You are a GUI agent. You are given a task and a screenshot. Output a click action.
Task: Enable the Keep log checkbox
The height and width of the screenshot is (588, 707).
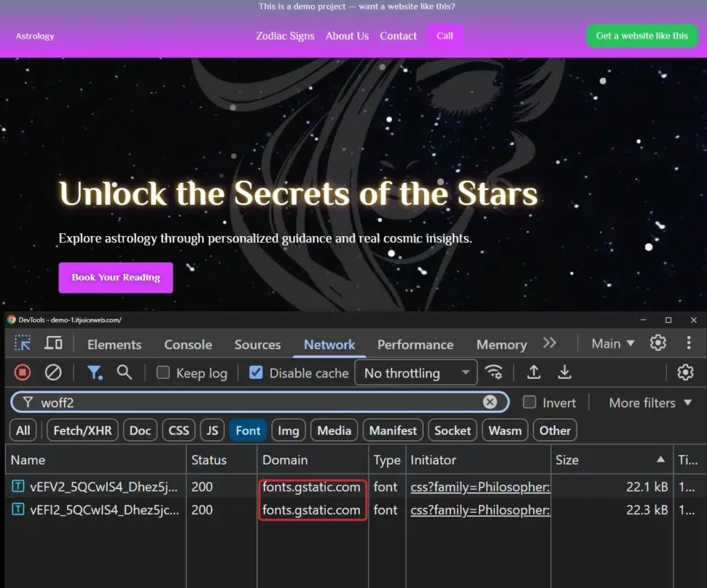pyautogui.click(x=163, y=373)
